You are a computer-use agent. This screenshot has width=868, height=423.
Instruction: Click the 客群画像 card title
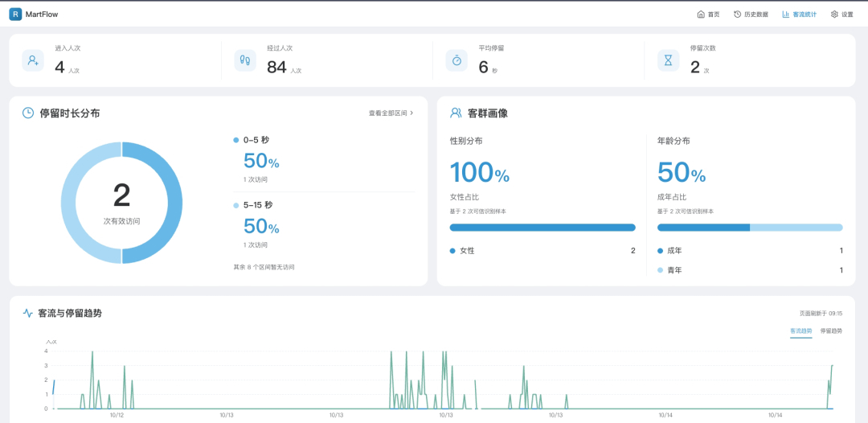point(489,113)
